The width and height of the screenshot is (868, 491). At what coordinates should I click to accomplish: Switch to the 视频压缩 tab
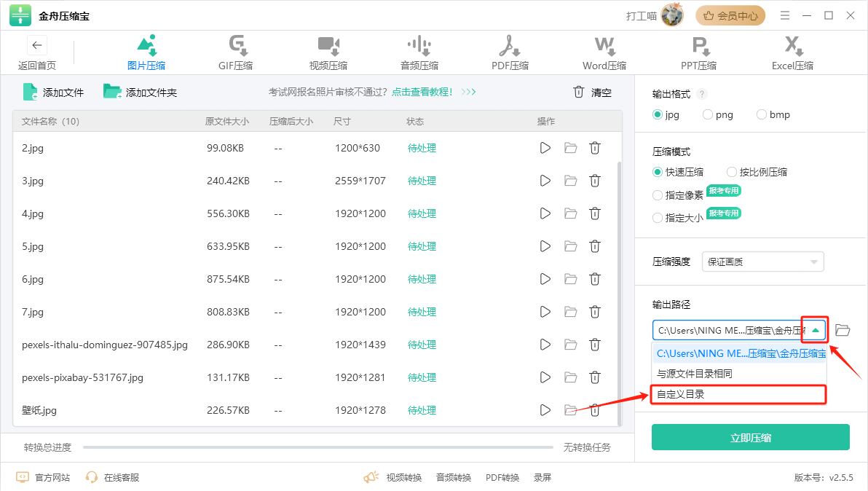[x=328, y=53]
